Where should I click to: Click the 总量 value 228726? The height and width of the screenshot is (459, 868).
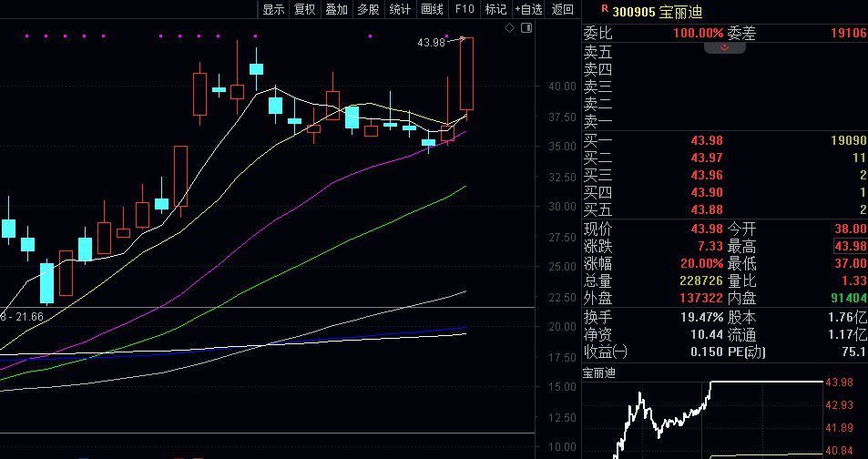(701, 280)
